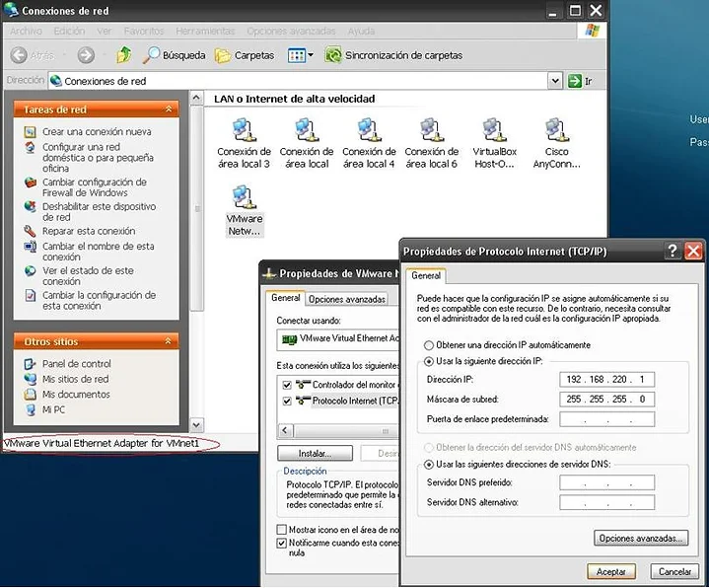Screen dimensions: 709x588
Task: Click Opciones avanzadas... button in TCP/IP dialog
Action: 641,538
